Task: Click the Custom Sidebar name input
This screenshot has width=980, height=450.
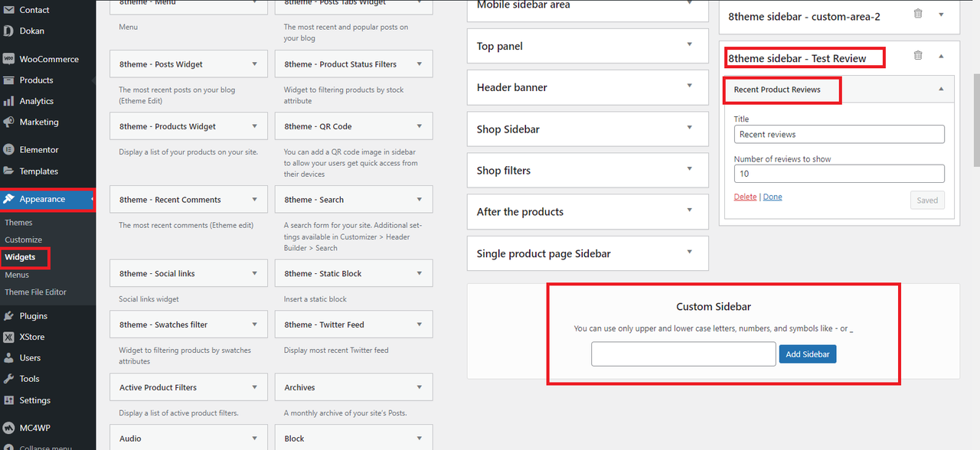Action: tap(684, 354)
